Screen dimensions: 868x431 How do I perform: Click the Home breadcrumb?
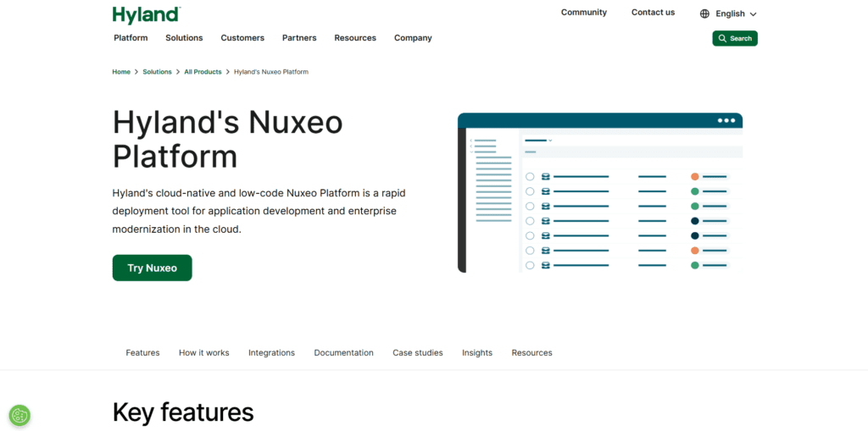(x=121, y=72)
